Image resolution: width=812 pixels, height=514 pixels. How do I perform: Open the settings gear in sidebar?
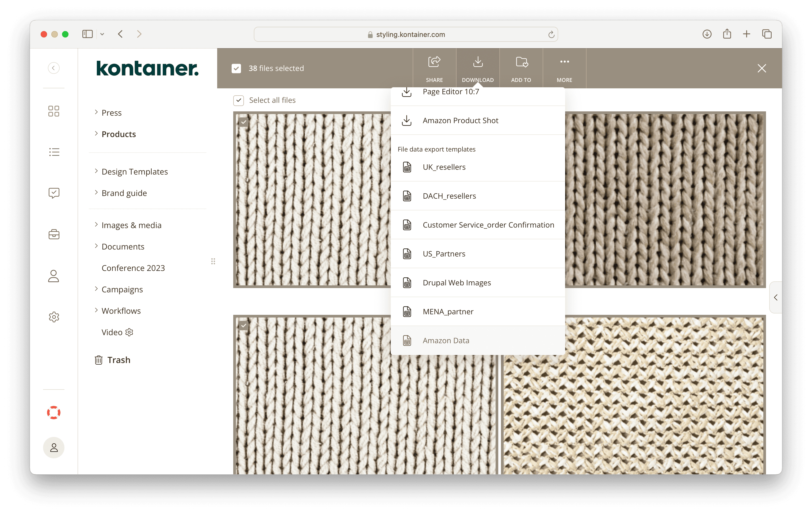53,317
